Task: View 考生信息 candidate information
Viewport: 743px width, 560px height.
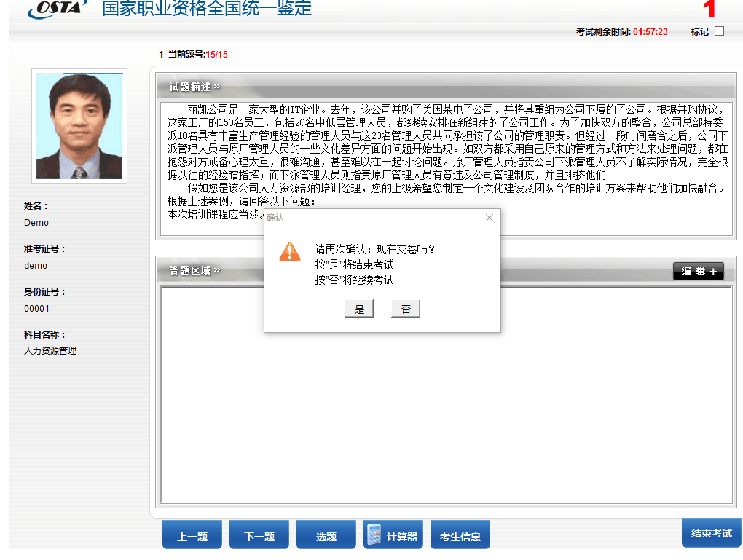Action: [460, 536]
